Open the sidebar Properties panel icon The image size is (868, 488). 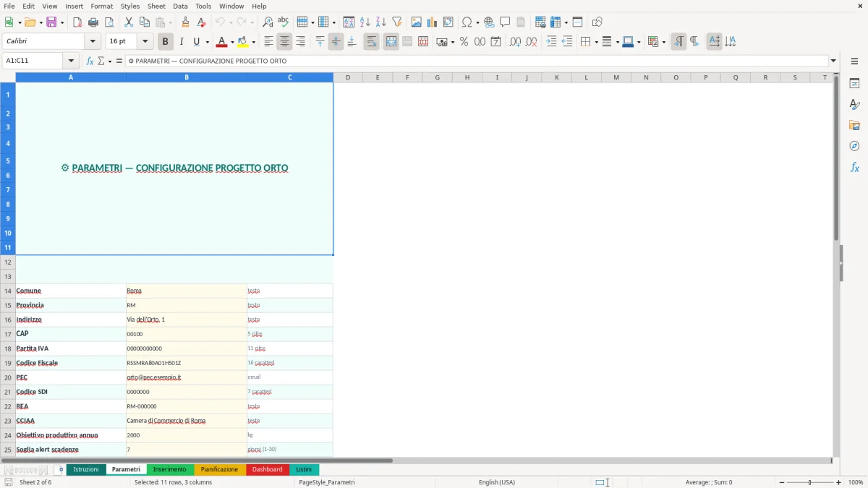click(x=854, y=84)
